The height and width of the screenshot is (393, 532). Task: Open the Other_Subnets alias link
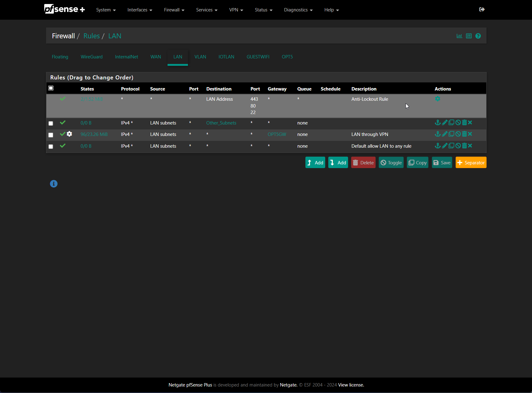[x=221, y=123]
